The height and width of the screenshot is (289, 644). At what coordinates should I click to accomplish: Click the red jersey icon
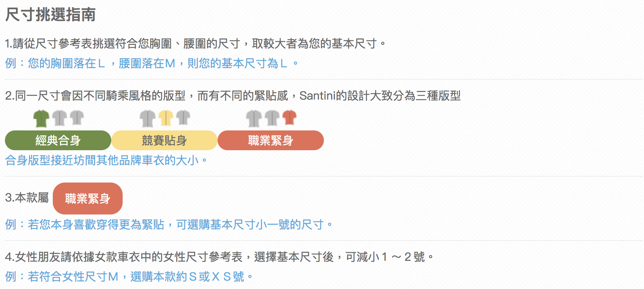click(289, 118)
